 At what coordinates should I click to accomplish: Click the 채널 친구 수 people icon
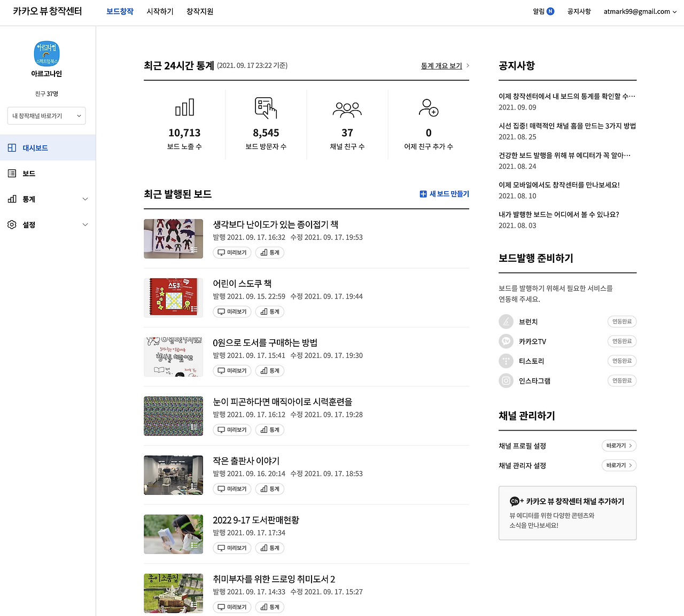click(347, 108)
